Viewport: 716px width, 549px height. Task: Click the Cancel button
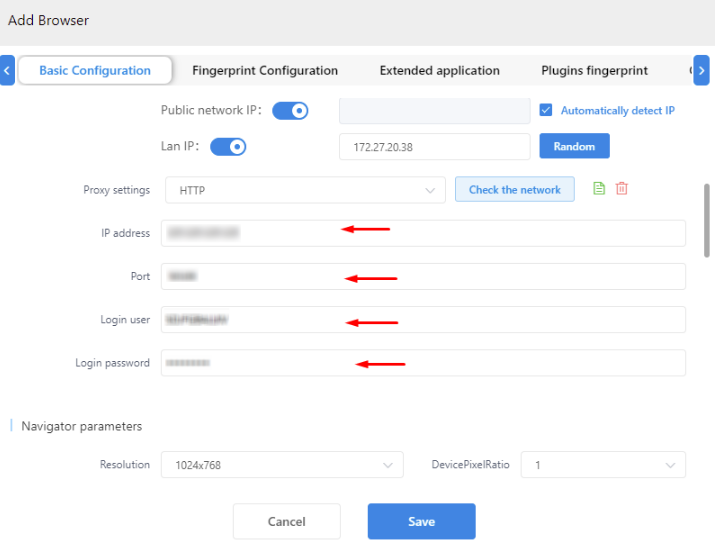click(287, 521)
